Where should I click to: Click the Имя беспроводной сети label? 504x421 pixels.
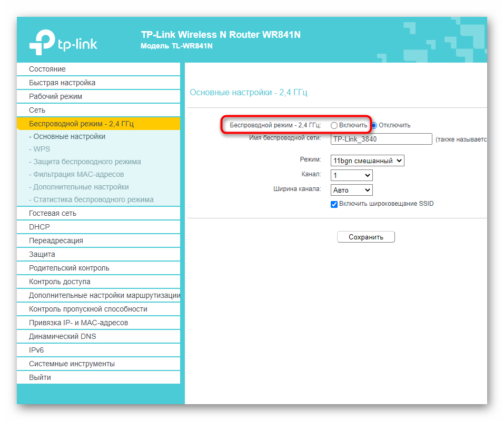pos(285,138)
